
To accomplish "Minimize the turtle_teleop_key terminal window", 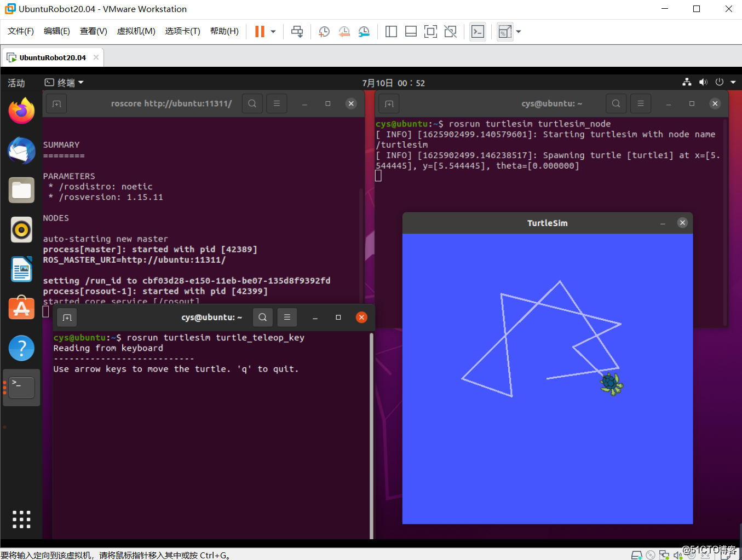I will pyautogui.click(x=315, y=317).
